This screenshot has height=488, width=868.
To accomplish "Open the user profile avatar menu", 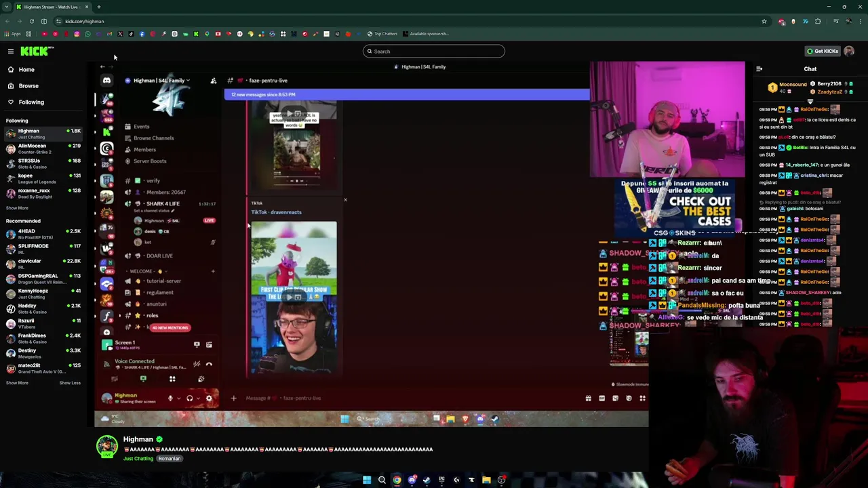I will [x=849, y=51].
